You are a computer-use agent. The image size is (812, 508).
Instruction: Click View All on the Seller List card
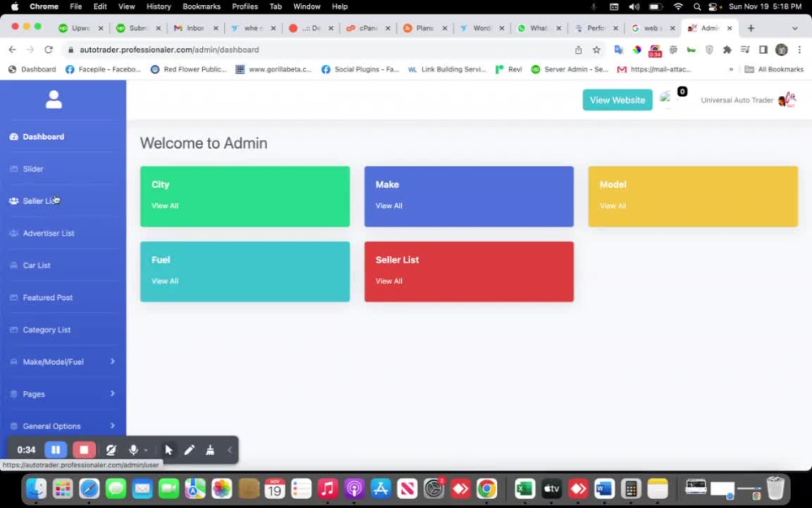(x=389, y=281)
